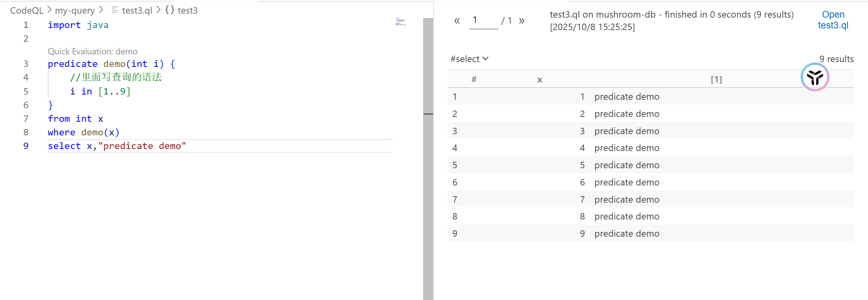Click the curly braces test3 symbol icon
The width and height of the screenshot is (868, 300).
[x=170, y=10]
